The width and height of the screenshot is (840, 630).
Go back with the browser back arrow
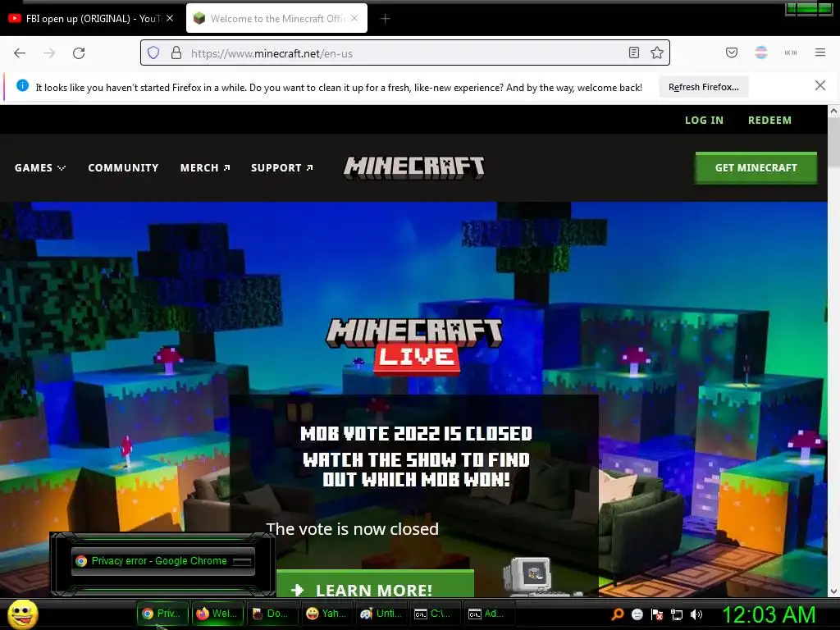click(20, 53)
